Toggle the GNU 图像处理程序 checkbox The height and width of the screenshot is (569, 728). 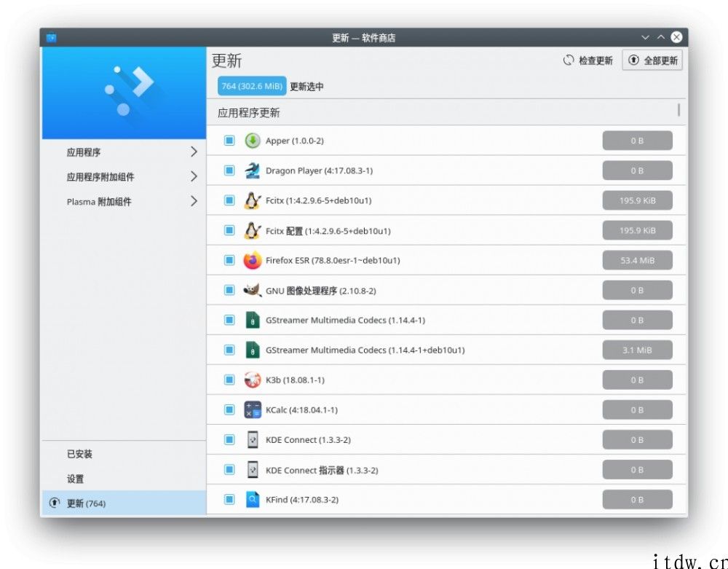[x=229, y=290]
